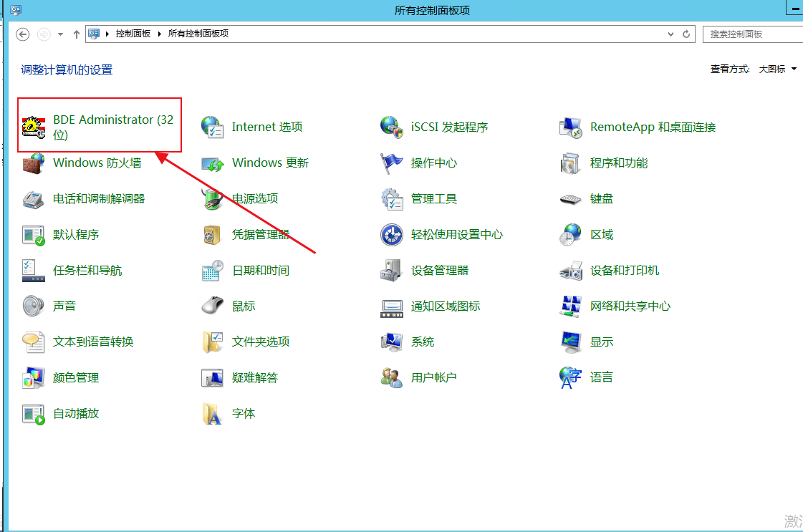The height and width of the screenshot is (532, 803).
Task: Expand chevron before 控制面板 breadcrumb
Action: click(107, 34)
